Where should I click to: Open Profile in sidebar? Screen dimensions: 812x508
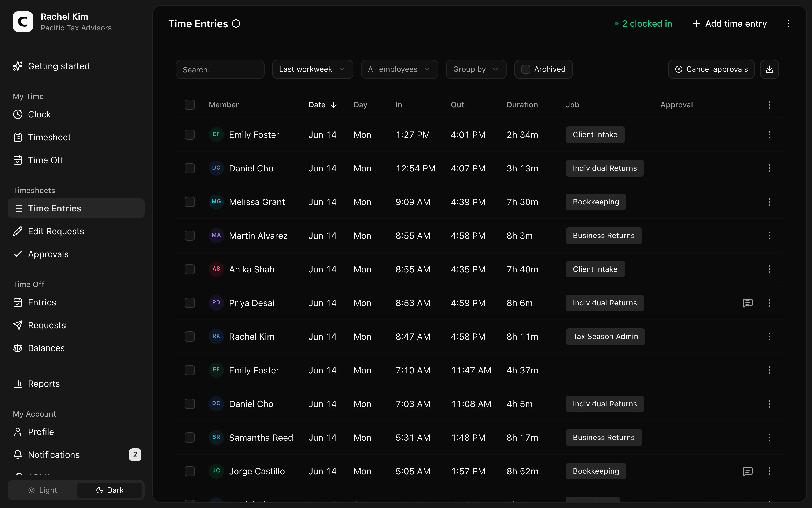pos(76,432)
